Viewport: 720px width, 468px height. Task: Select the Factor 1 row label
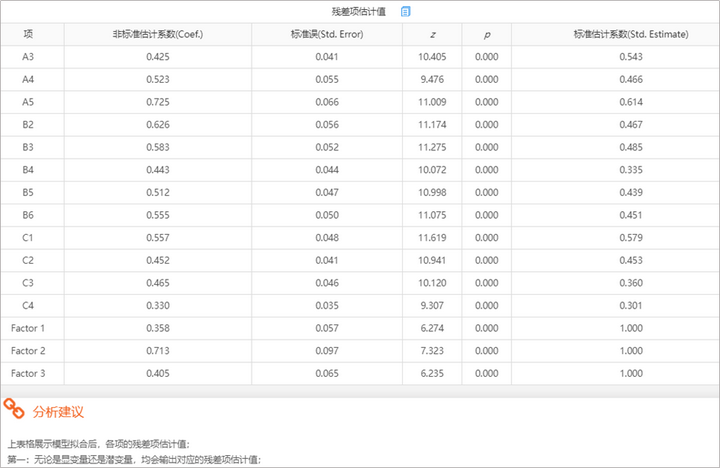pos(28,328)
